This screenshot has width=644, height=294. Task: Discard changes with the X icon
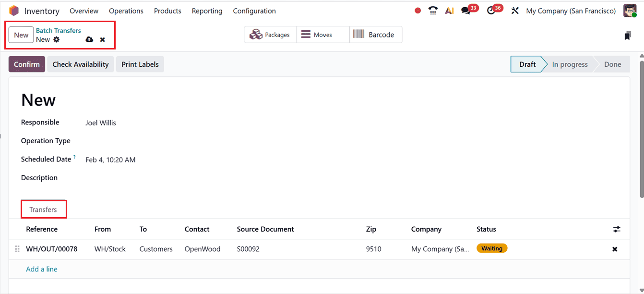[102, 39]
